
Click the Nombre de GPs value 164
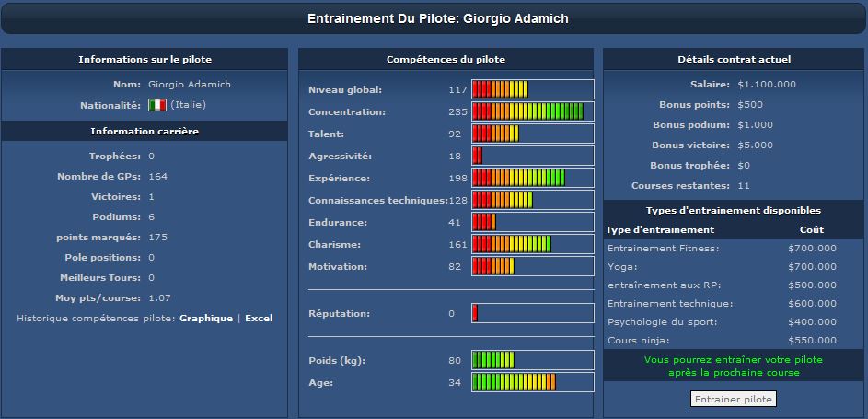coord(157,177)
